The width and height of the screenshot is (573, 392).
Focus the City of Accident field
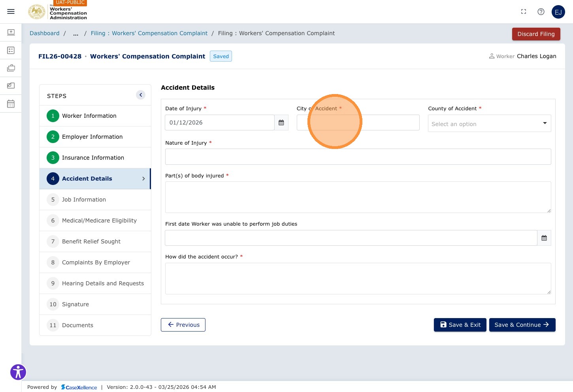[x=358, y=122]
